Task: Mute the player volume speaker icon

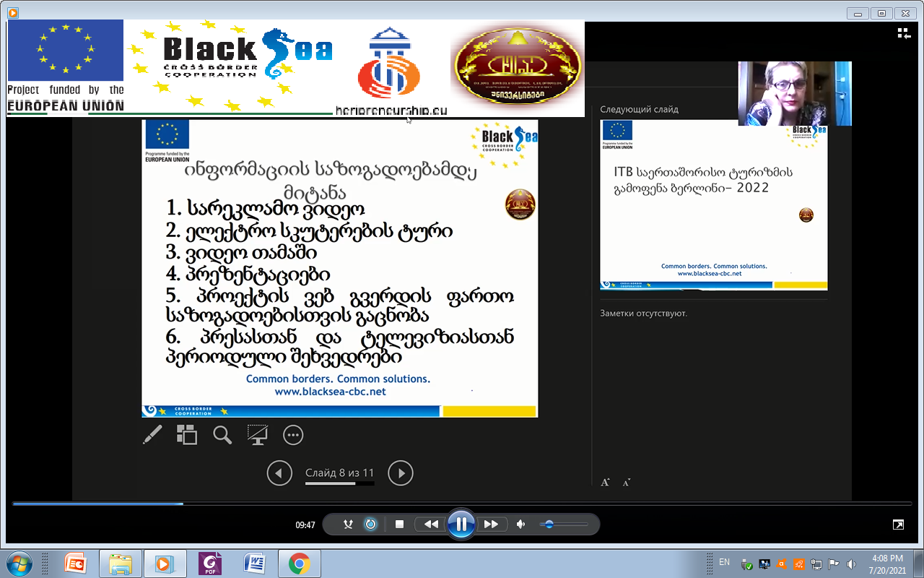Action: click(x=520, y=525)
